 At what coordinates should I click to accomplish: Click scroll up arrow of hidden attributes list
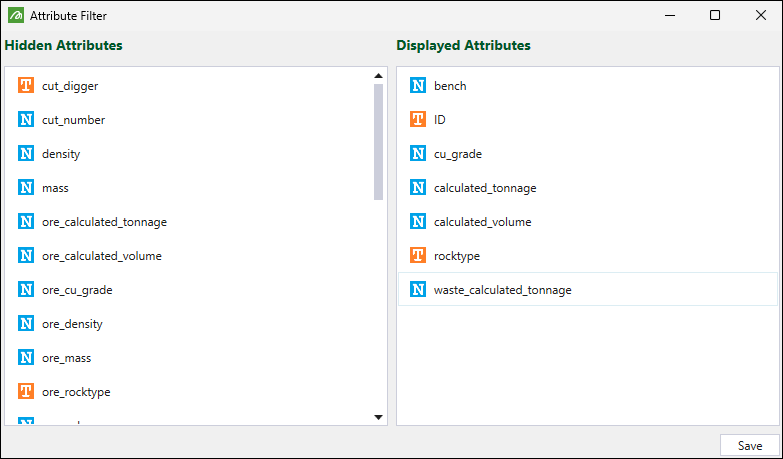[x=378, y=76]
